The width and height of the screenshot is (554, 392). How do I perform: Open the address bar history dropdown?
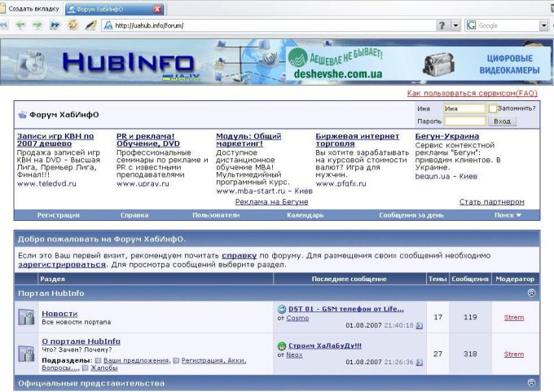point(455,25)
